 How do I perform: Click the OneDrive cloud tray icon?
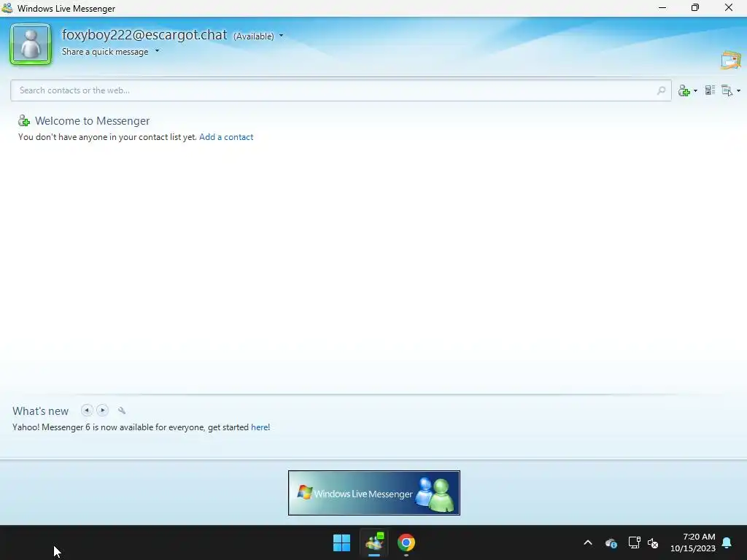611,542
